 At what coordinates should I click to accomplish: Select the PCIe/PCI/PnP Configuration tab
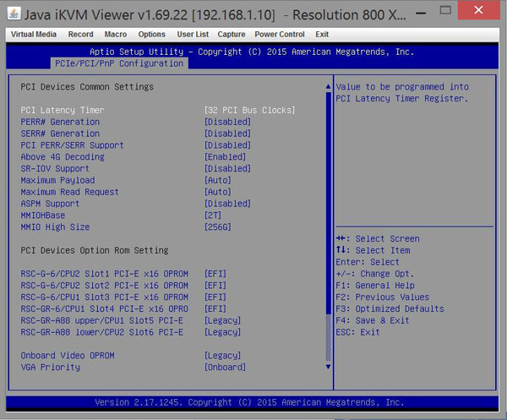(118, 63)
